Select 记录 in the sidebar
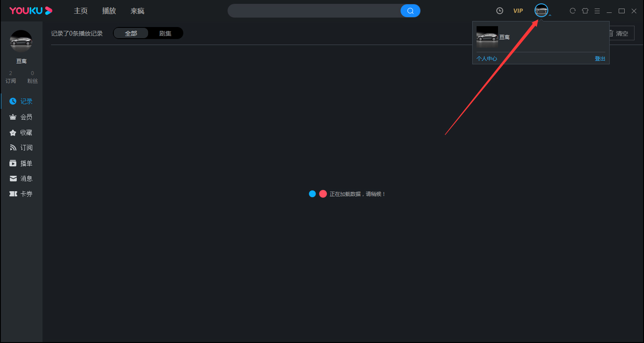644x343 pixels. point(21,102)
